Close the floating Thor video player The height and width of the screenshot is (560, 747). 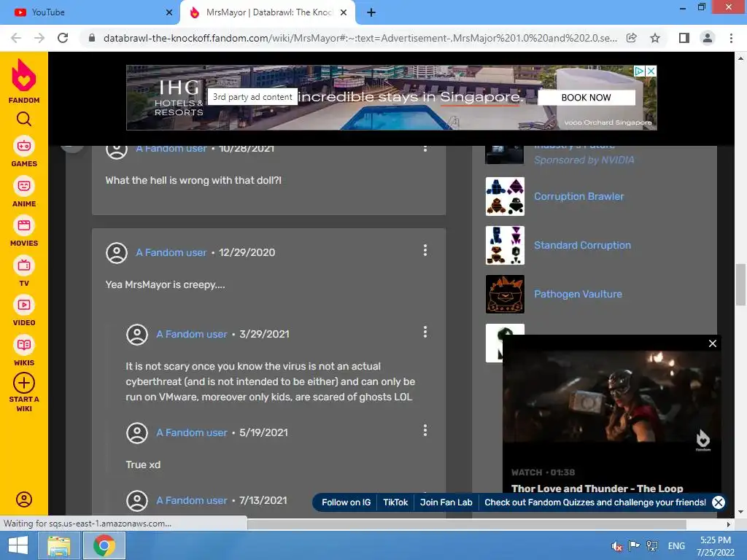pyautogui.click(x=712, y=343)
